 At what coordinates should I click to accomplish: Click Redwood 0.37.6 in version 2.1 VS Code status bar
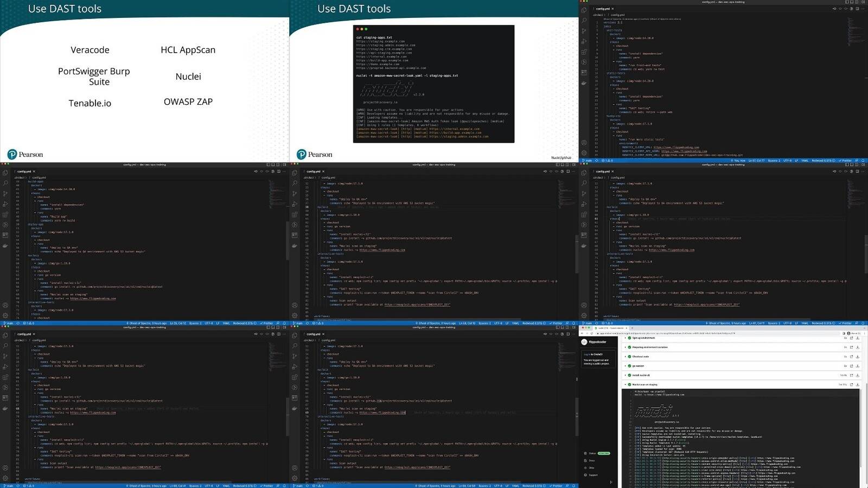coord(823,160)
